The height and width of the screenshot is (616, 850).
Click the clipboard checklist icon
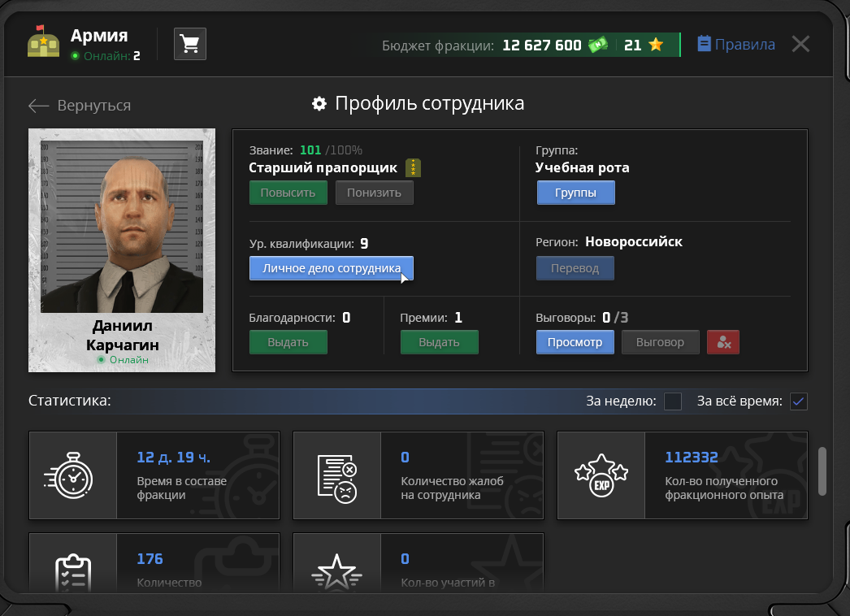[73, 572]
